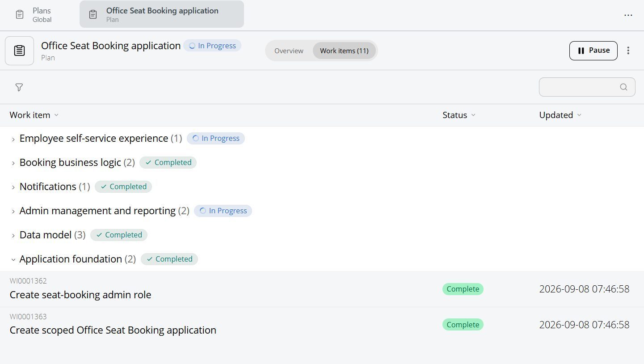Viewport: 644px width, 364px height.
Task: Click the Office Seat Booking tab icon
Action: click(93, 15)
